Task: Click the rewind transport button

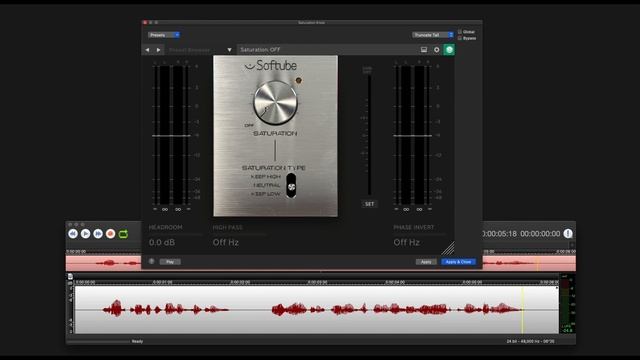Action: point(73,234)
